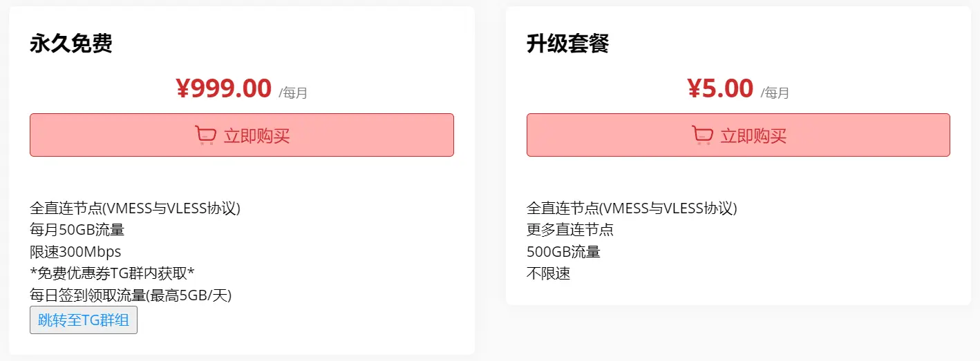The height and width of the screenshot is (361, 980).
Task: Click the 每月50GB流量 feature line
Action: 77,230
